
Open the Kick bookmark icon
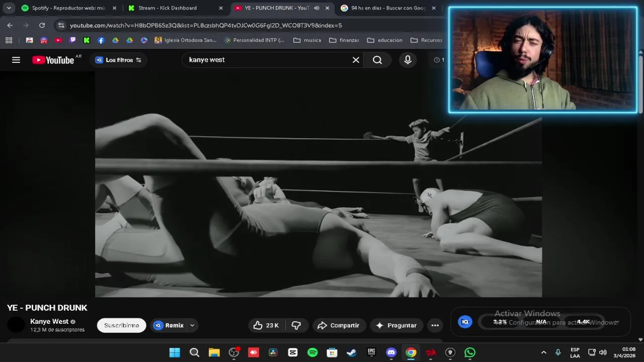(x=87, y=40)
